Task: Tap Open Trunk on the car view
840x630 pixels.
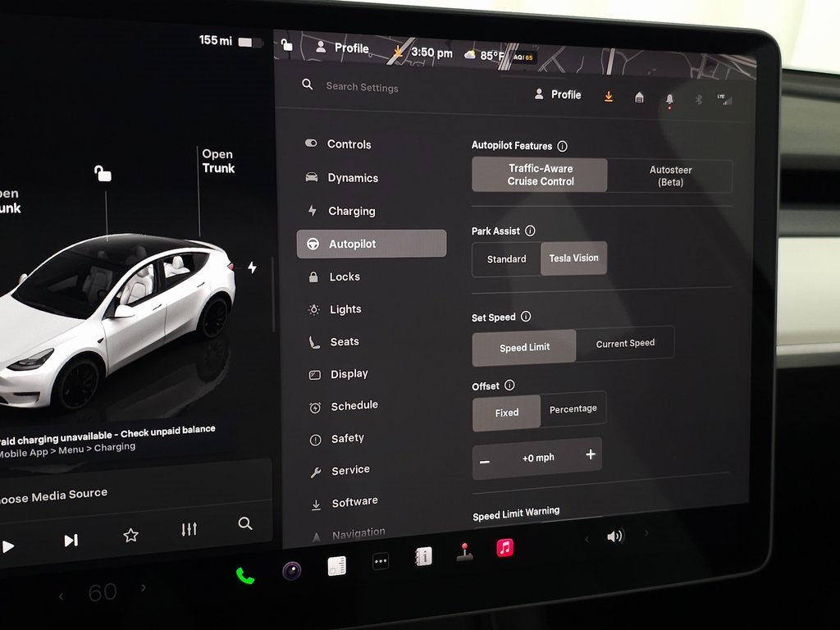Action: click(x=218, y=161)
